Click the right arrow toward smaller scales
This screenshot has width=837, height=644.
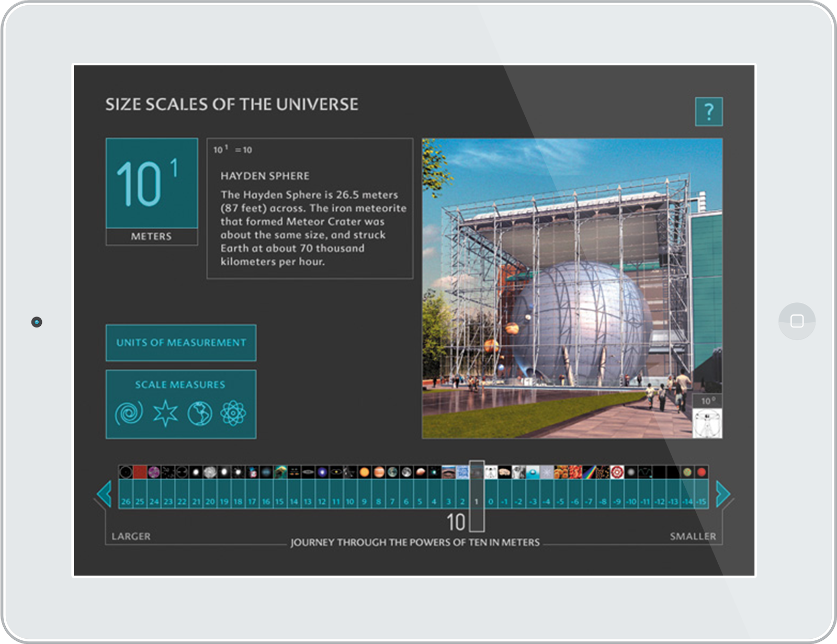722,493
